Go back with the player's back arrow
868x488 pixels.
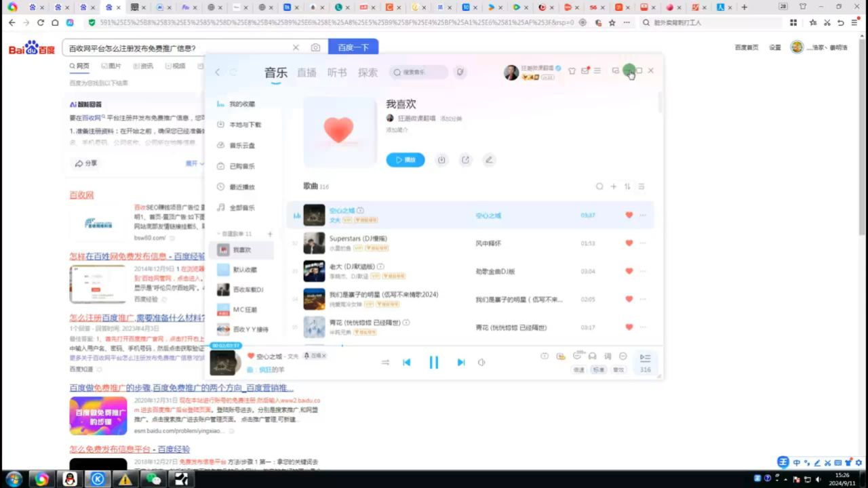(218, 72)
